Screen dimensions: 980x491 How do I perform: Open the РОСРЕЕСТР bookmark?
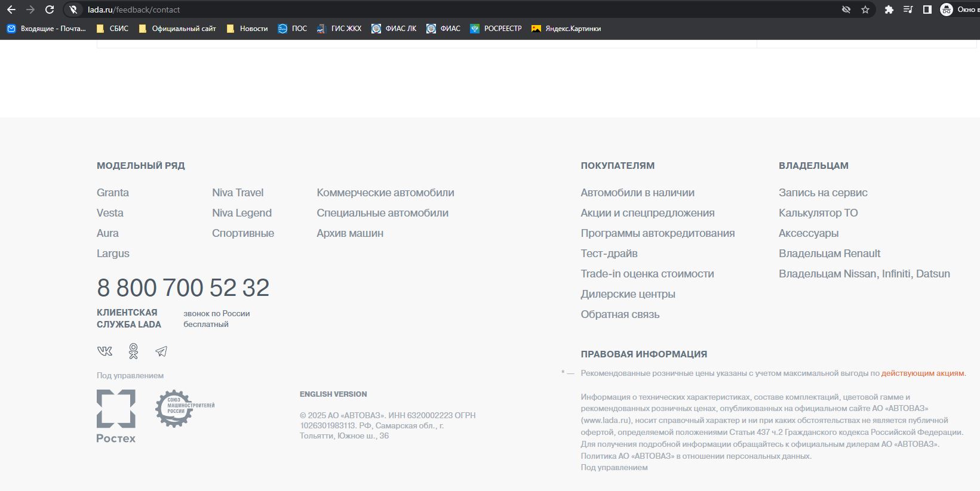[496, 29]
